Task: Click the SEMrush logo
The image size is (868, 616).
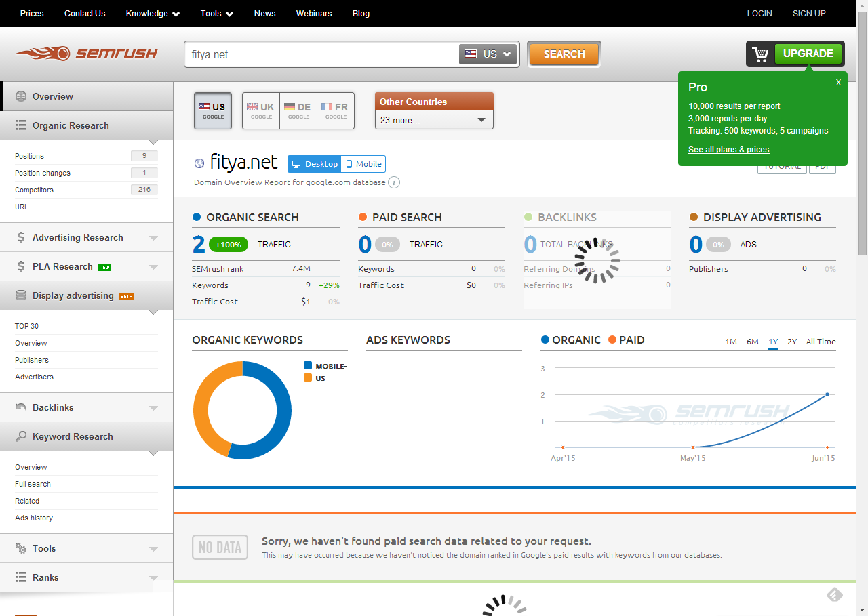Action: (86, 54)
